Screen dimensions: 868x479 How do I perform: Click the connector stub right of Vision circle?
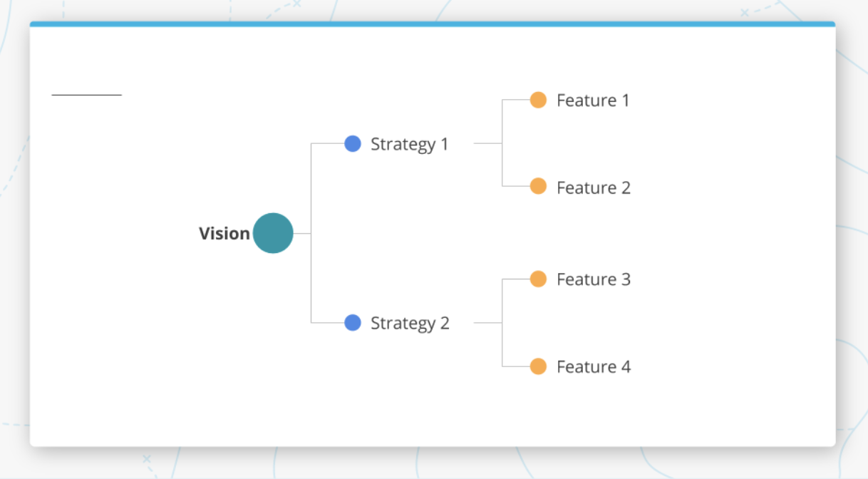click(x=302, y=233)
